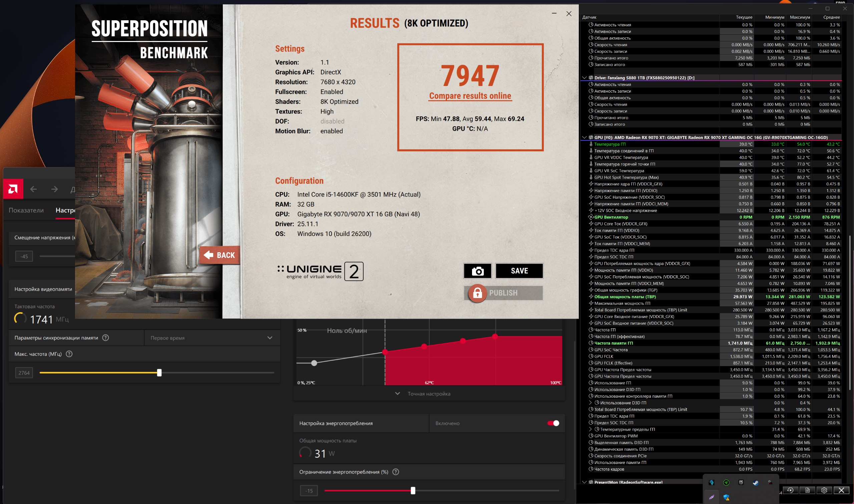Open the Razer tray icon
The height and width of the screenshot is (504, 854).
click(x=726, y=483)
